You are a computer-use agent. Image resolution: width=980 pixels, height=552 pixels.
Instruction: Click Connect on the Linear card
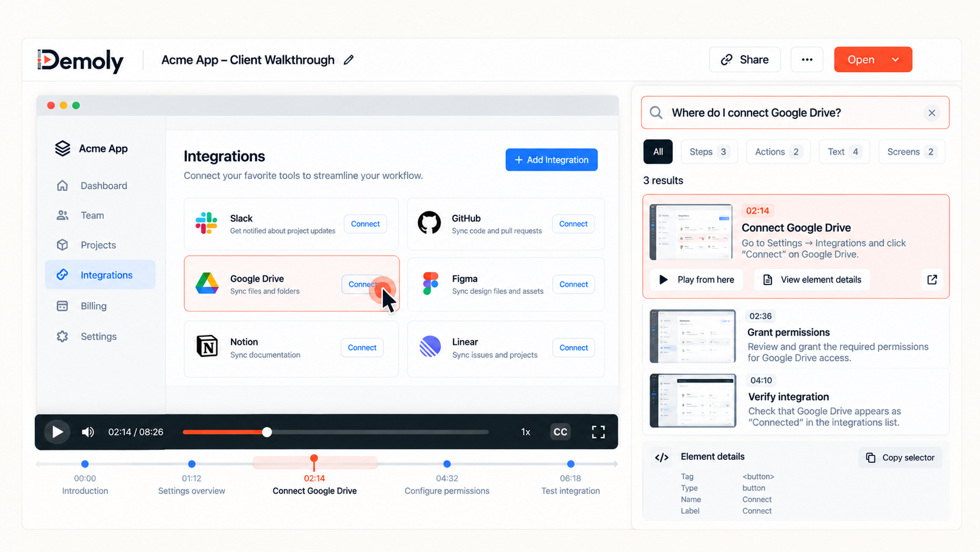coord(573,348)
